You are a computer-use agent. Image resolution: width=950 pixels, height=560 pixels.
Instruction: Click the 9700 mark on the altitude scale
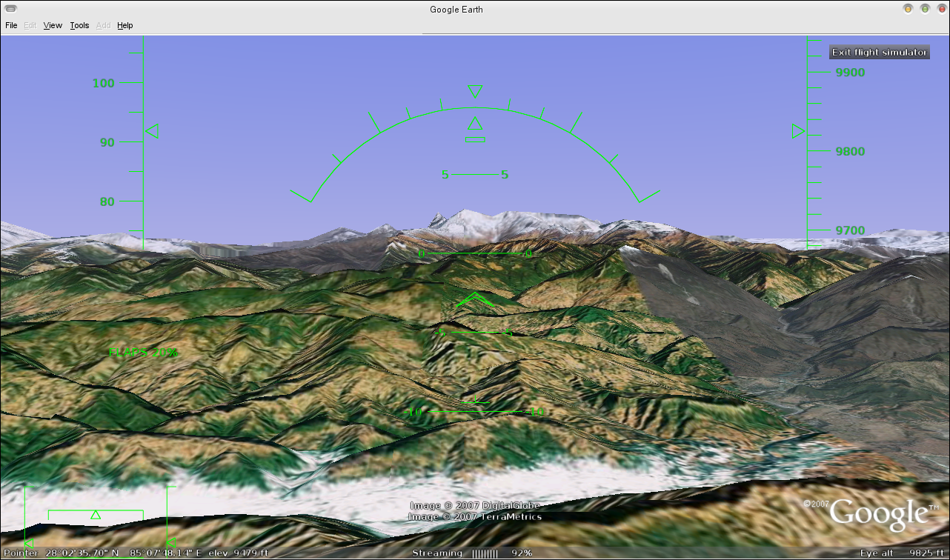[x=850, y=230]
